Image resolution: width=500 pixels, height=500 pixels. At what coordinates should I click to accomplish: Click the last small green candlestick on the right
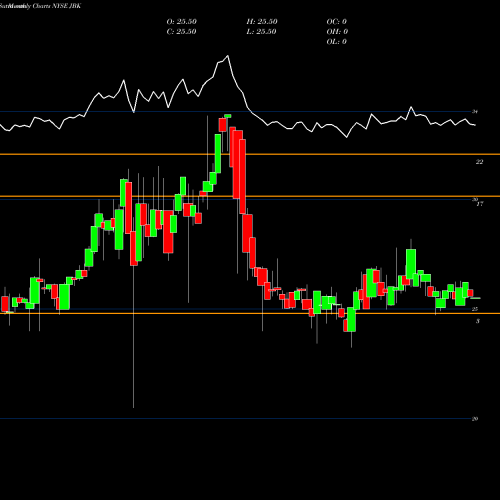(x=475, y=298)
